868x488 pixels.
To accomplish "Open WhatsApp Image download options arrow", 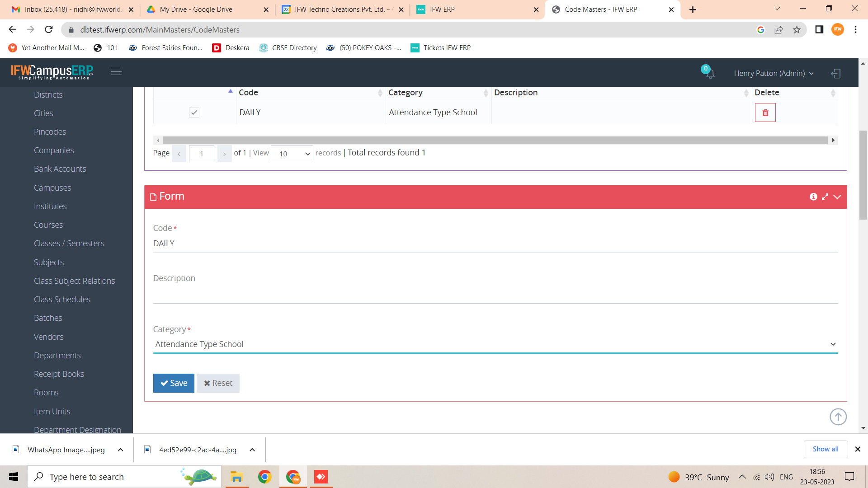I will 120,450.
